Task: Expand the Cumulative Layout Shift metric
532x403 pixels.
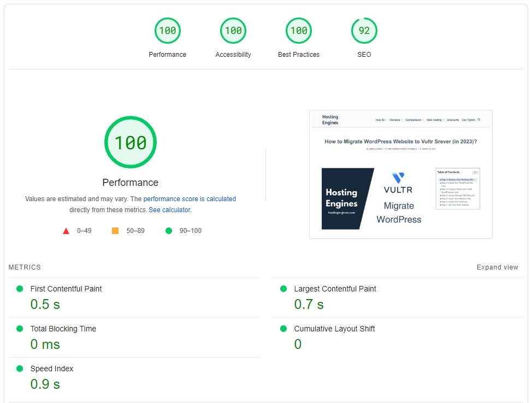Action: click(398, 337)
